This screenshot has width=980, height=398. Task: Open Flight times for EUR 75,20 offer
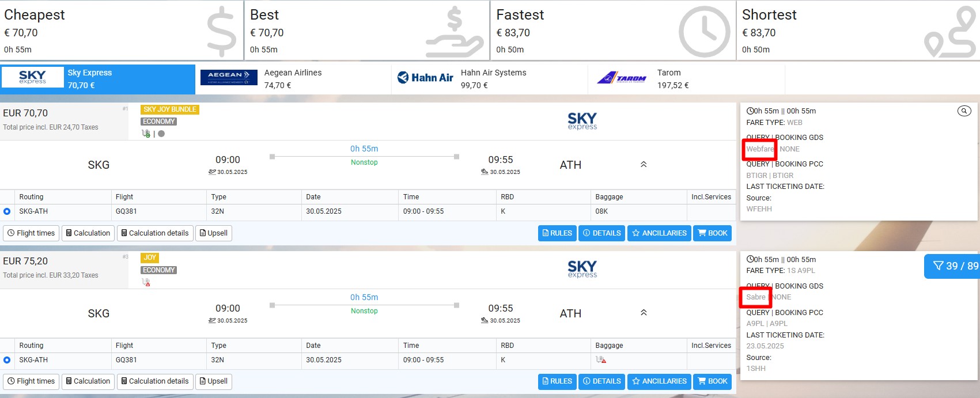pos(31,381)
